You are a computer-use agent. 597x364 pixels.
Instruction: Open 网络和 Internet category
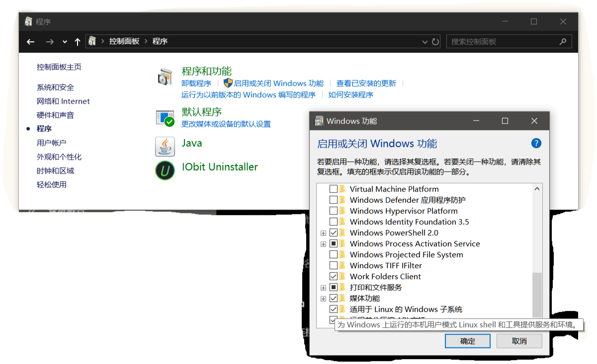pyautogui.click(x=63, y=101)
